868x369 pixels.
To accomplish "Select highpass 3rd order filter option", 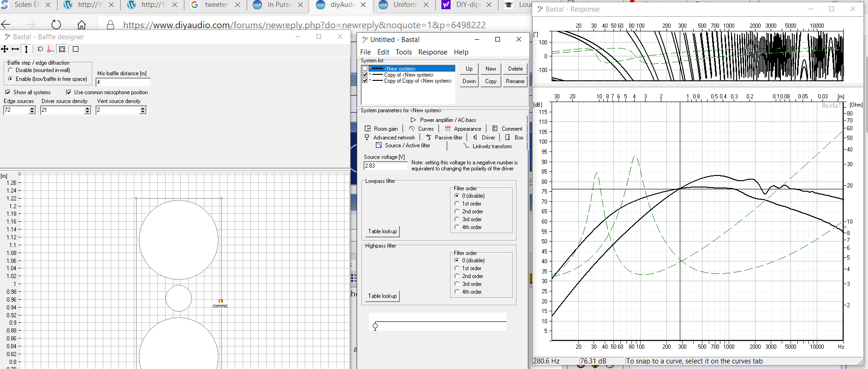I will (457, 284).
